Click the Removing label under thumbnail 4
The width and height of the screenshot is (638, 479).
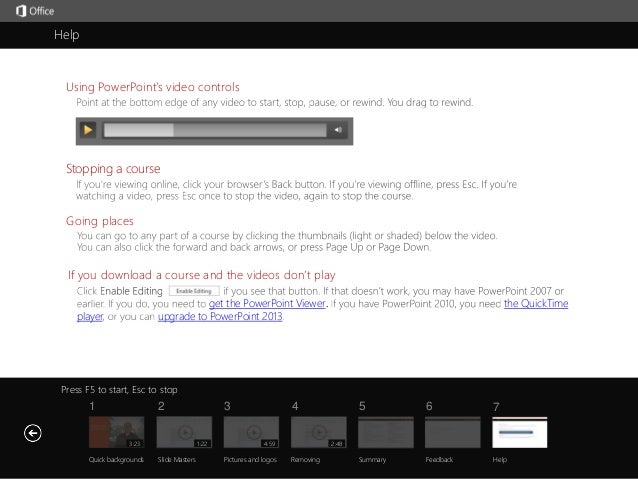[305, 459]
